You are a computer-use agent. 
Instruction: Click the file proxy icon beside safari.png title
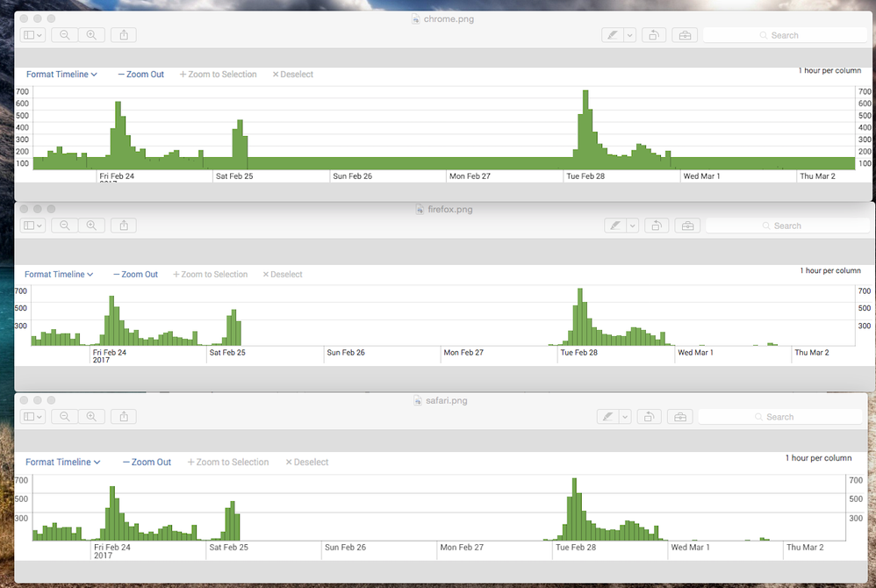tap(417, 400)
